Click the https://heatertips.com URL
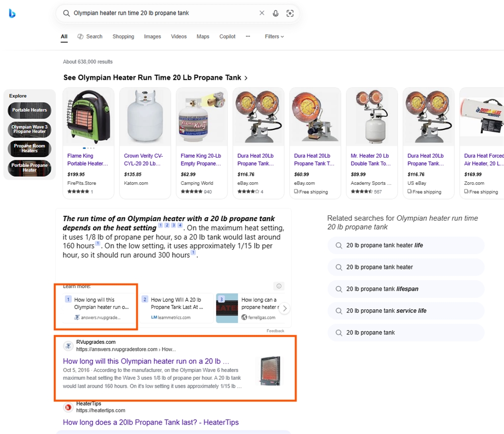Viewport: 504px width, 434px height. coord(100,410)
